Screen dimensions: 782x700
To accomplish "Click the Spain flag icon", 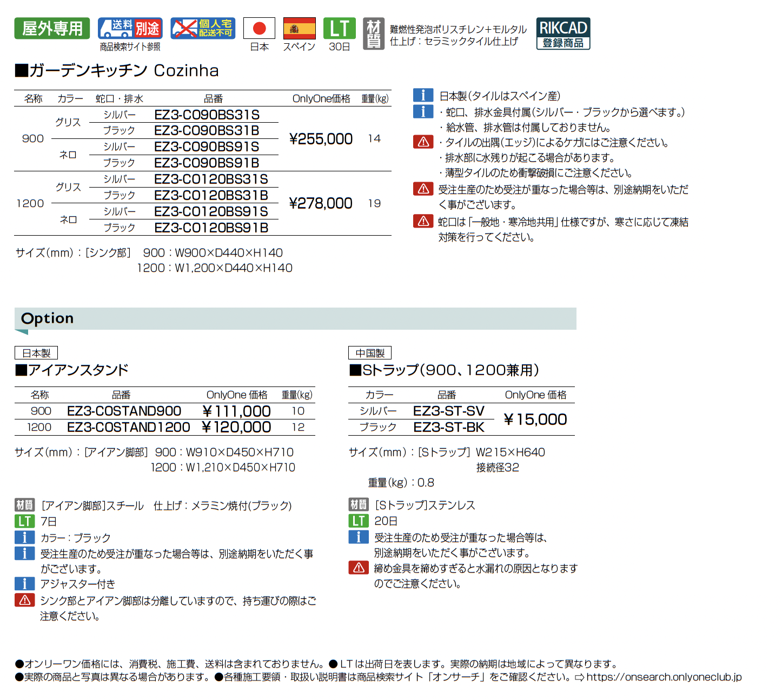I will (x=299, y=28).
